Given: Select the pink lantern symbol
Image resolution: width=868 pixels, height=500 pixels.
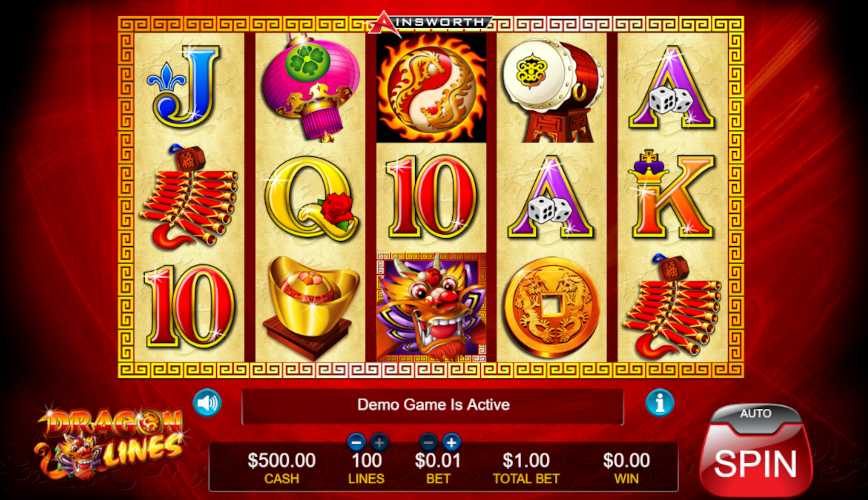Looking at the screenshot, I should click(312, 87).
